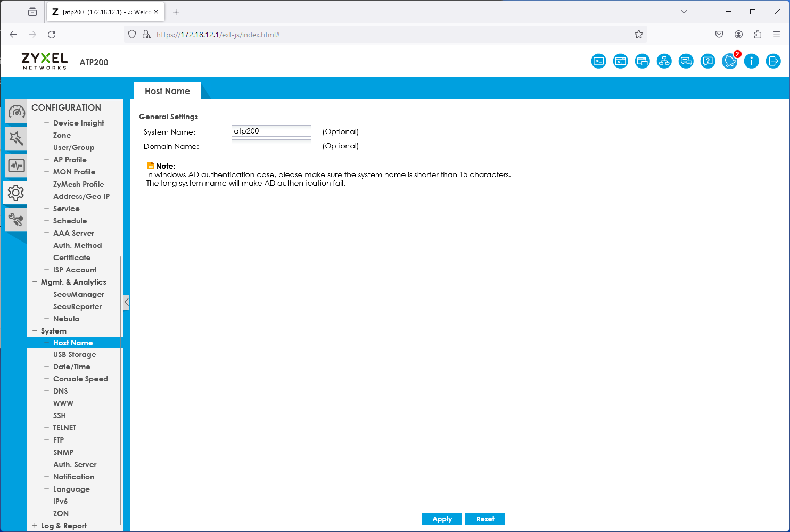Viewport: 790px width, 532px height.
Task: Expand the Log & Report tree group
Action: (35, 526)
